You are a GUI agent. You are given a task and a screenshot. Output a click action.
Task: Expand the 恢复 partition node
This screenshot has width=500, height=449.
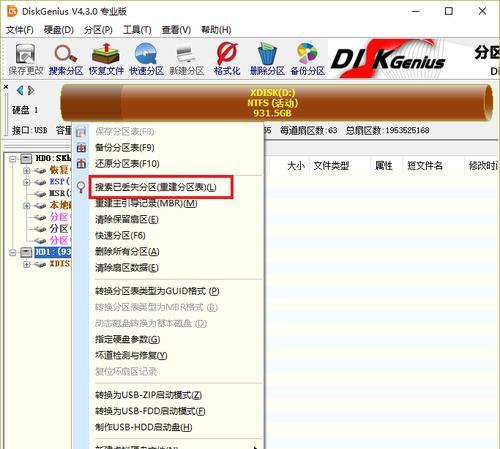coord(26,171)
